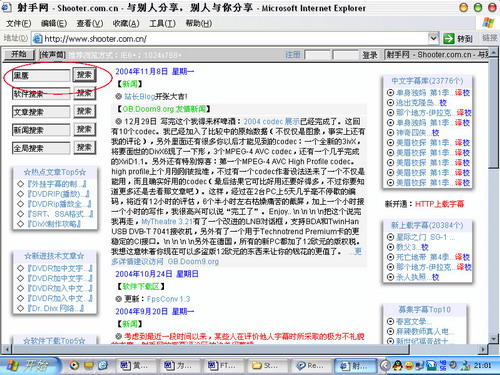Click the login input box just before 登录
This screenshot has width=500, height=375.
coord(346,55)
